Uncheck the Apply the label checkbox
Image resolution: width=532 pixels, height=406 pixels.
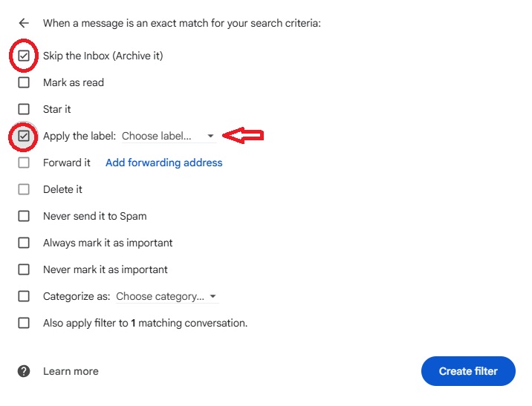pos(24,136)
